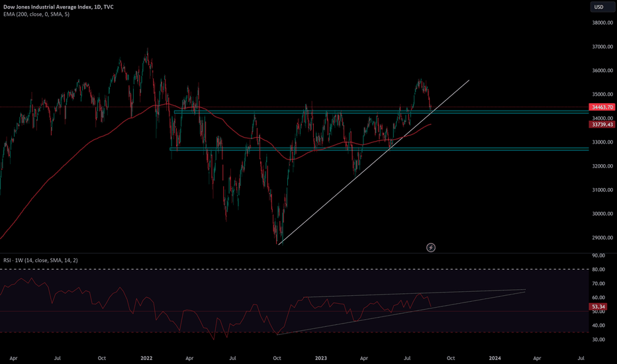This screenshot has width=617, height=364.
Task: Click the 30000.00 price axis label
Action: (602, 214)
